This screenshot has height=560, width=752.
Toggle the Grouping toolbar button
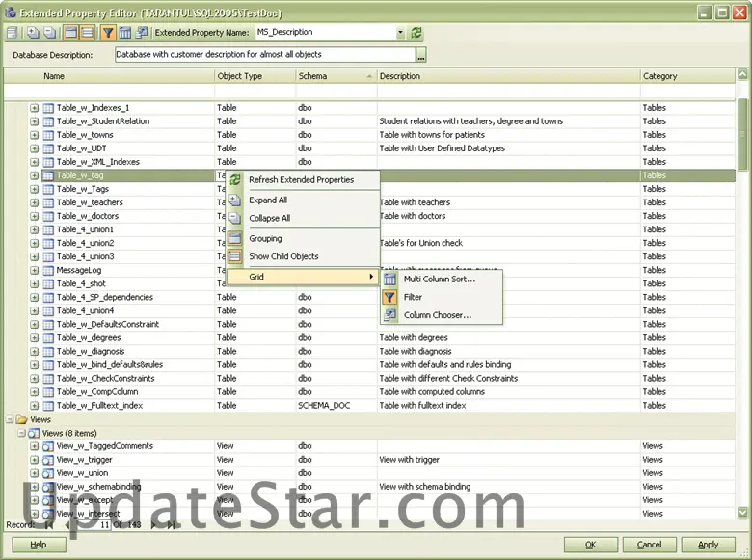coord(70,33)
